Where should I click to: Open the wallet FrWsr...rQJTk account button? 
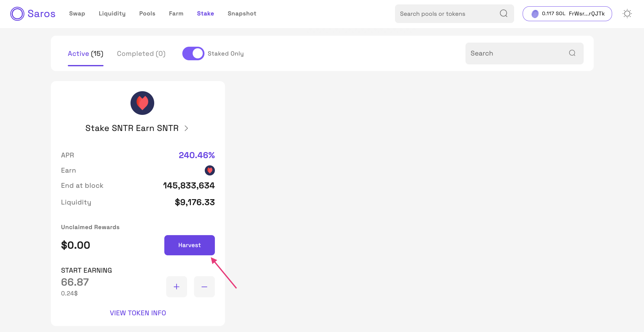[x=567, y=14]
